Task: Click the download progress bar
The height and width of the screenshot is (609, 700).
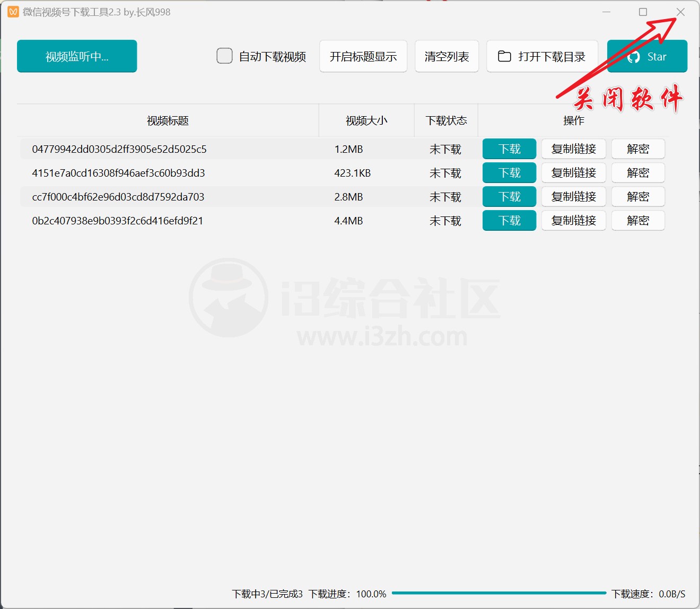Action: pos(498,593)
